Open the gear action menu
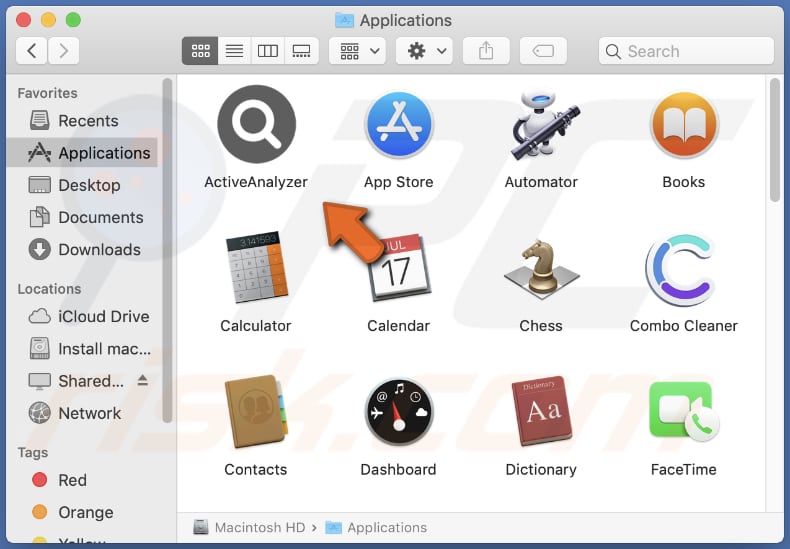The image size is (790, 549). [424, 51]
